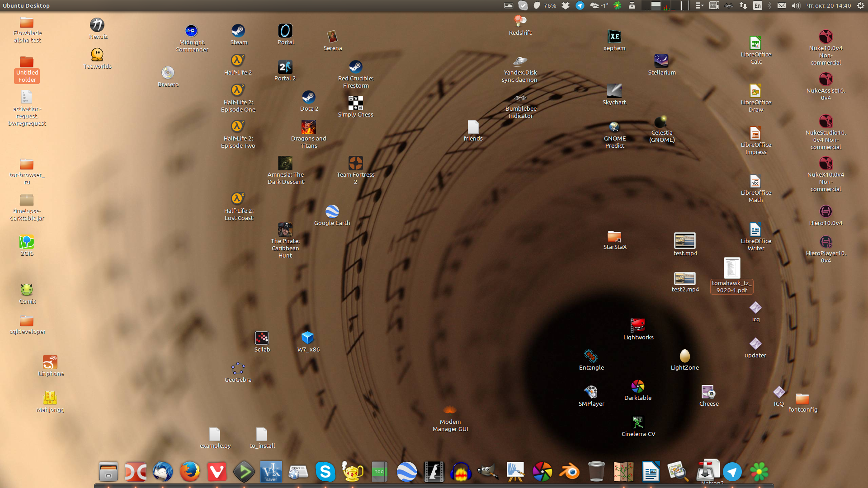This screenshot has width=868, height=488.
Task: Toggle Redshift from the desktop icon
Action: (x=520, y=21)
